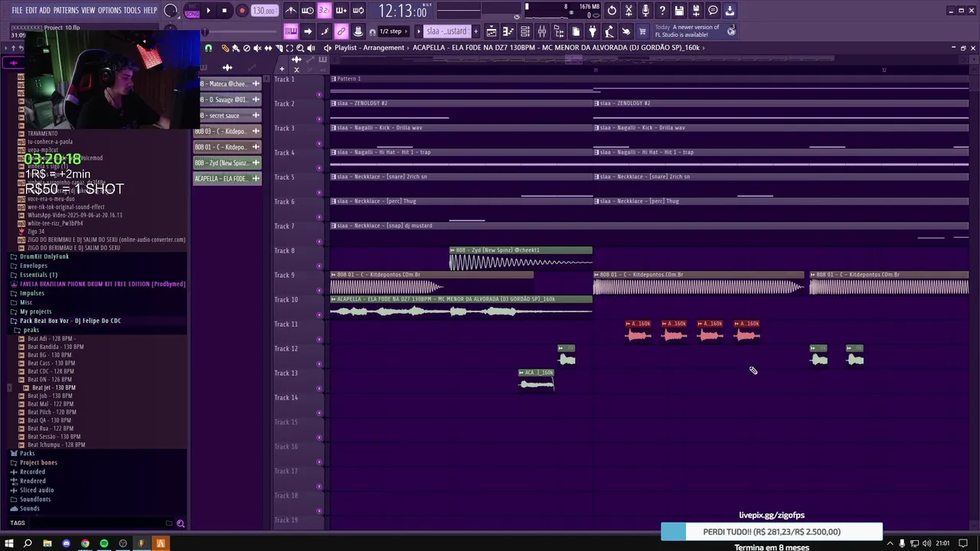This screenshot has width=980, height=551.
Task: Click the download content library icon
Action: pos(730,11)
